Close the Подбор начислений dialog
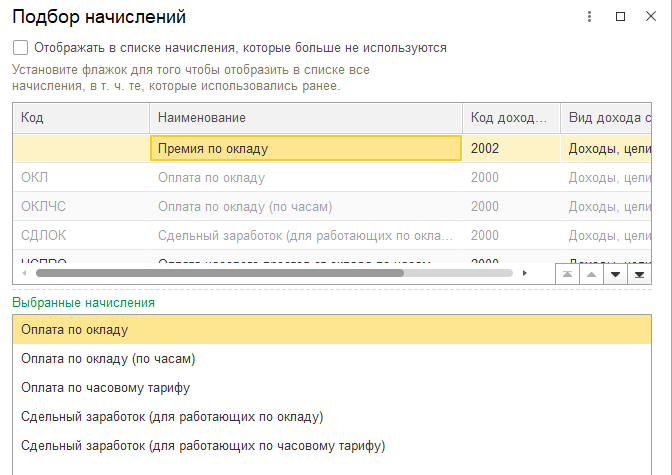The image size is (672, 475). pos(651,17)
